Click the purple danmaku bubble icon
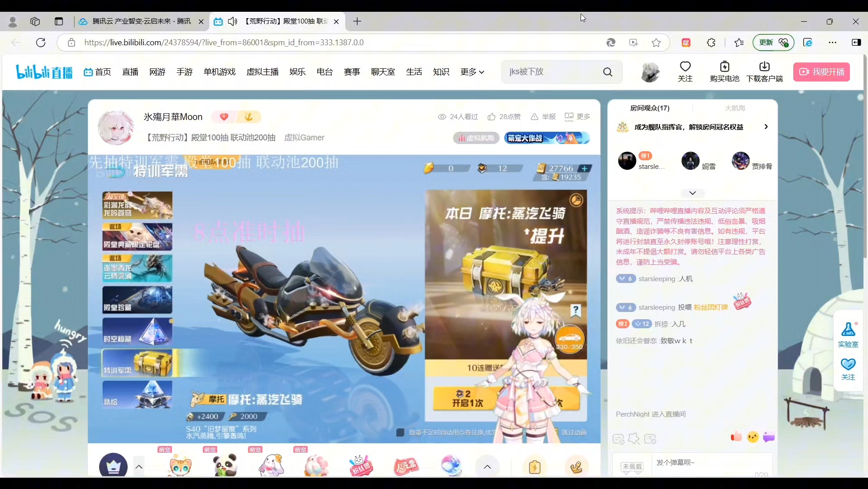Screen dimensions: 868x489 [768, 437]
